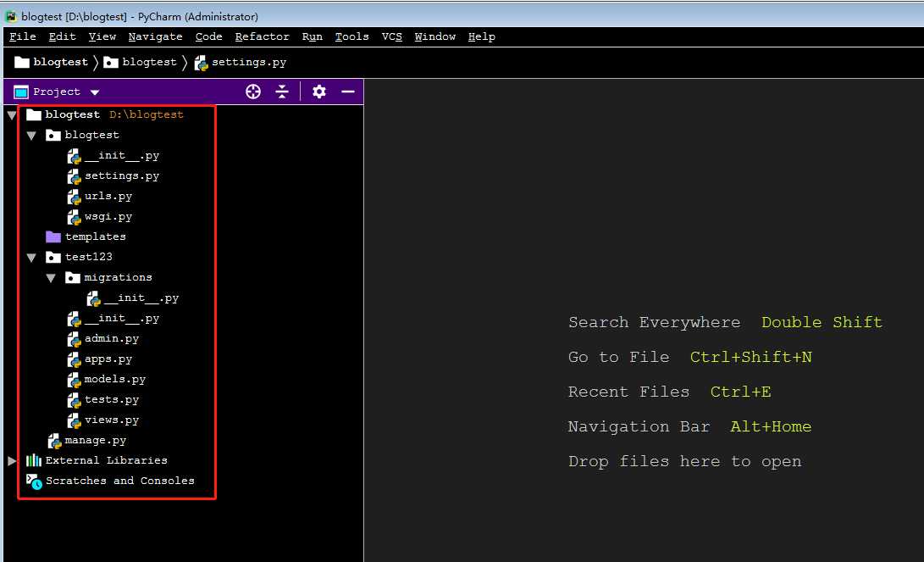This screenshot has height=562, width=924.
Task: Click the Python file icon beside tests.py
Action: pyautogui.click(x=74, y=400)
